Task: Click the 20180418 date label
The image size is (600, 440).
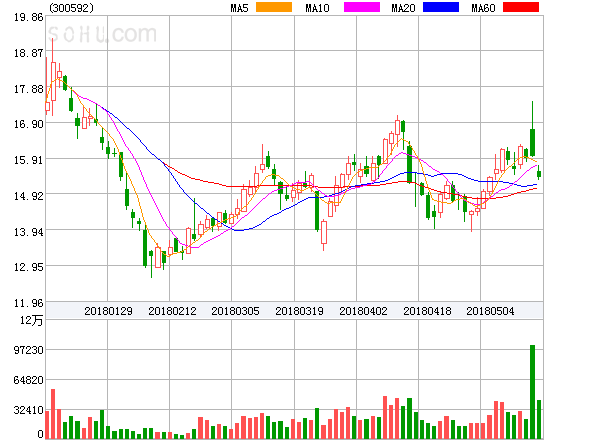Action: (x=427, y=311)
